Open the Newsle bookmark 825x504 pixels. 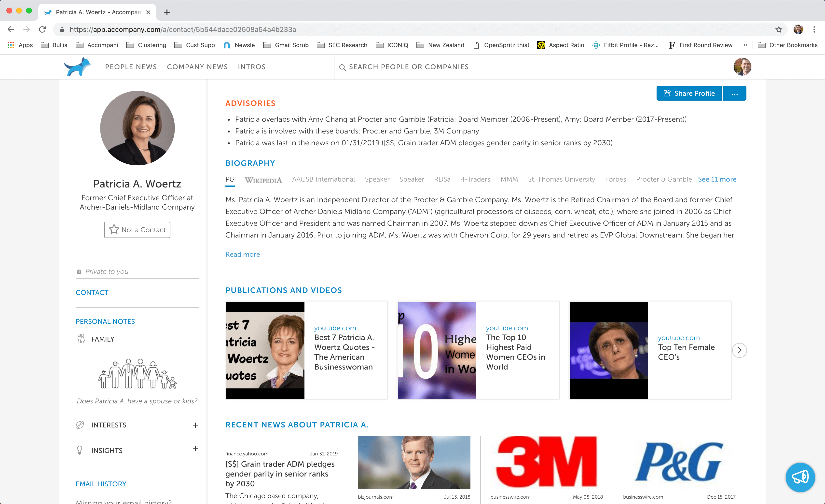pyautogui.click(x=239, y=45)
